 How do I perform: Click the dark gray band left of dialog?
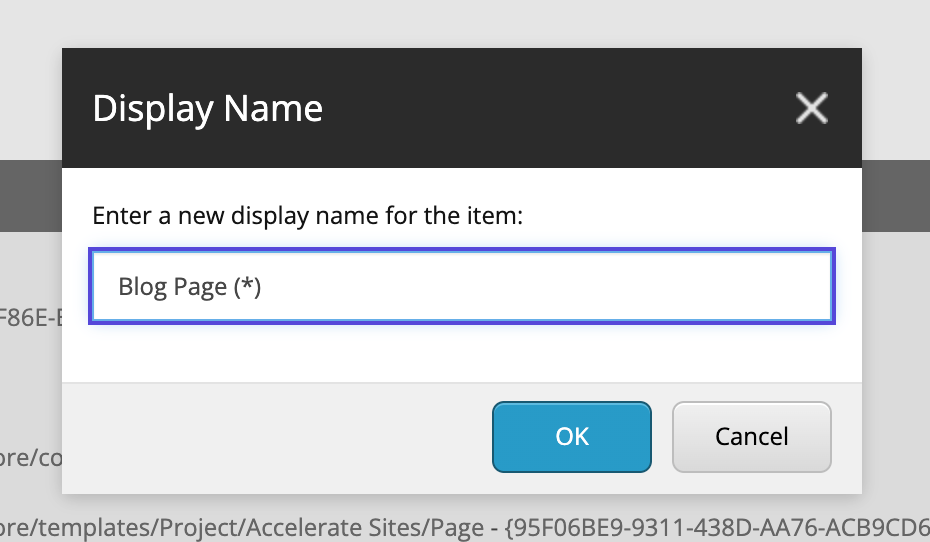30,195
